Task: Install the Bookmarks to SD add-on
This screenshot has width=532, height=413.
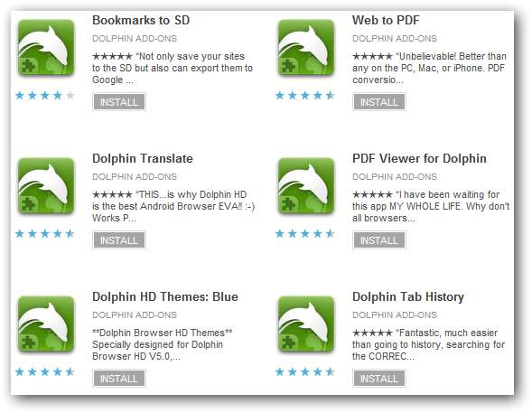Action: click(119, 102)
